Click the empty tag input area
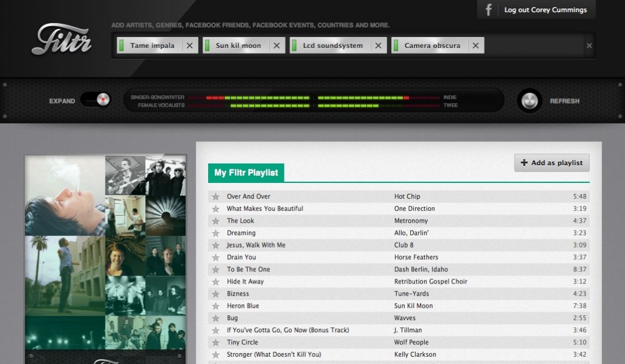Screen dimensions: 625x364 click(534, 45)
